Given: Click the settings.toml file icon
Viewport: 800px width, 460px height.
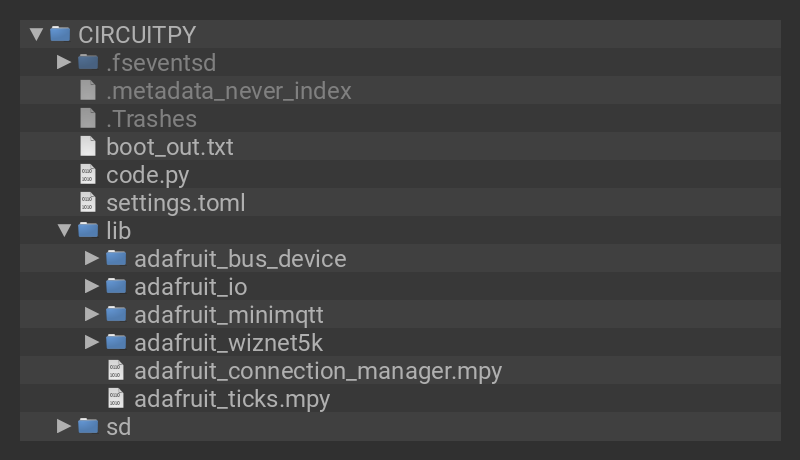Looking at the screenshot, I should point(88,202).
